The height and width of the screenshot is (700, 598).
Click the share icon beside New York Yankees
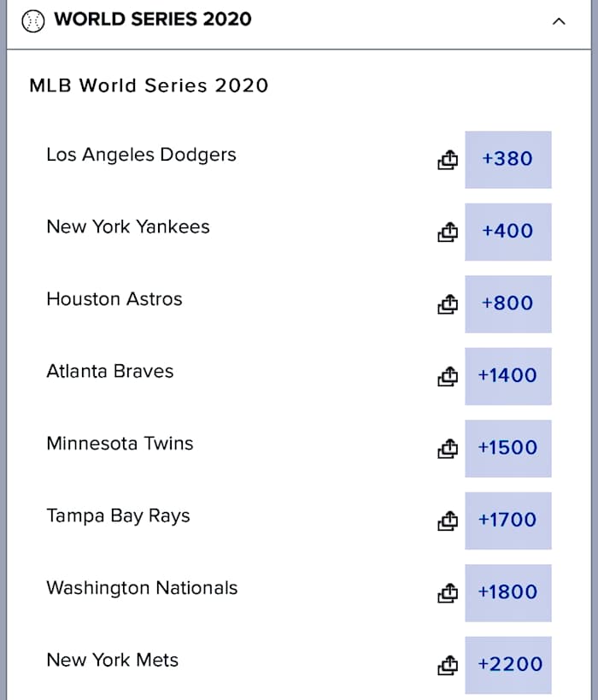448,232
